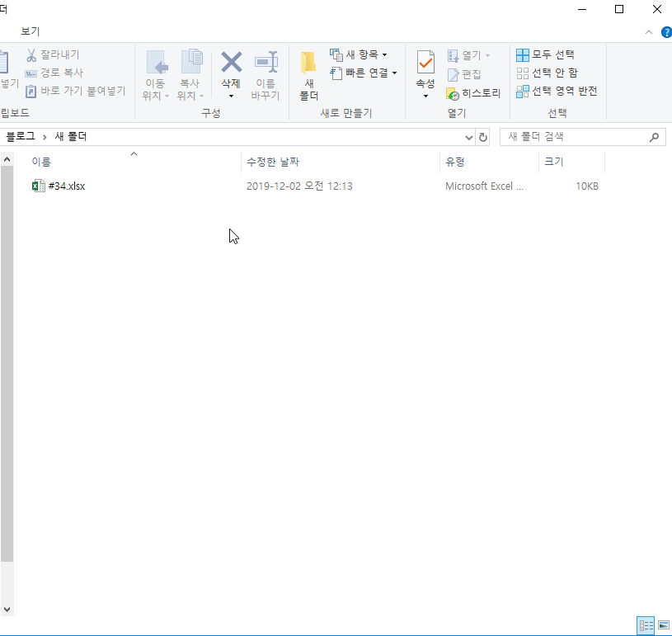Sort by Type (유형) column header
Screen dimensions: 672x636
click(454, 162)
